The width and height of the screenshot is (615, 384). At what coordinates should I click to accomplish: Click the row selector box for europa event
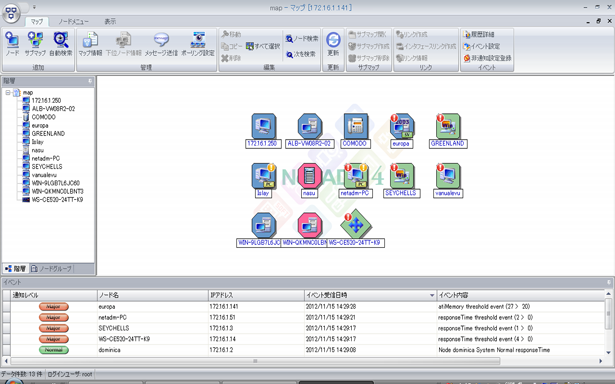point(7,307)
